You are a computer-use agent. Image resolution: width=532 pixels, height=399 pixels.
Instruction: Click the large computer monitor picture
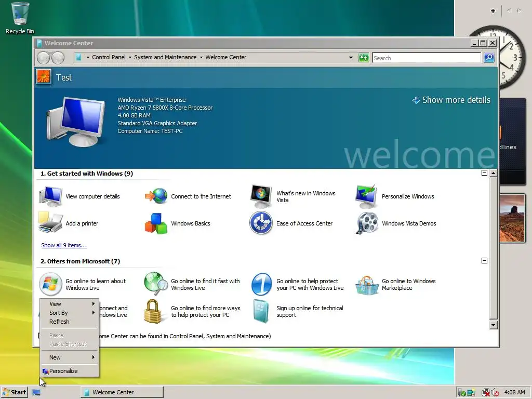click(76, 122)
